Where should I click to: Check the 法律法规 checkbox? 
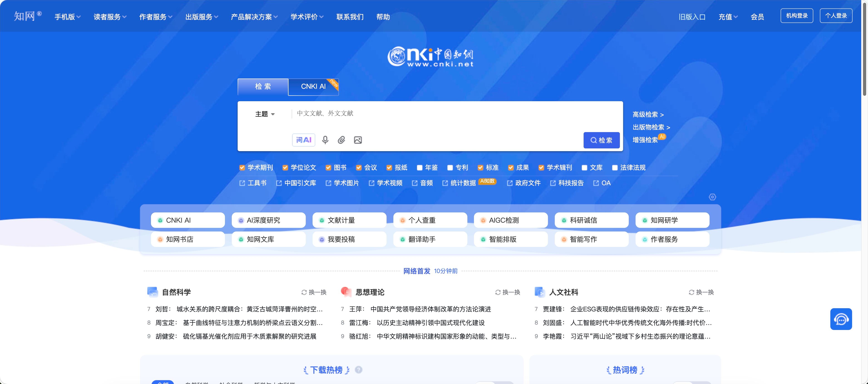coord(615,168)
